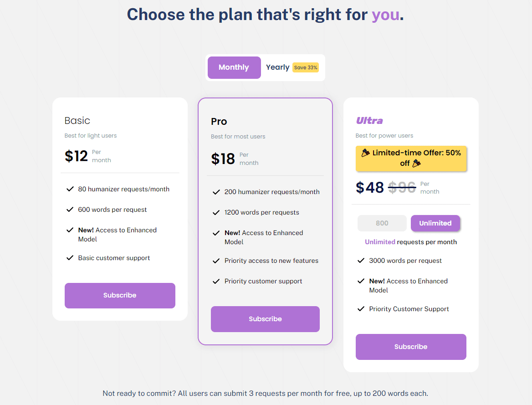Subscribe to the Ultra plan
The width and height of the screenshot is (532, 405).
(x=411, y=347)
